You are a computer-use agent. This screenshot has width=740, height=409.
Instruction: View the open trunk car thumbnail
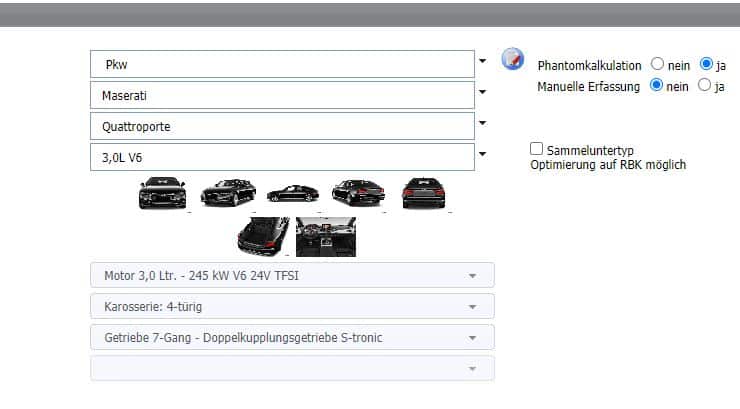(x=263, y=236)
